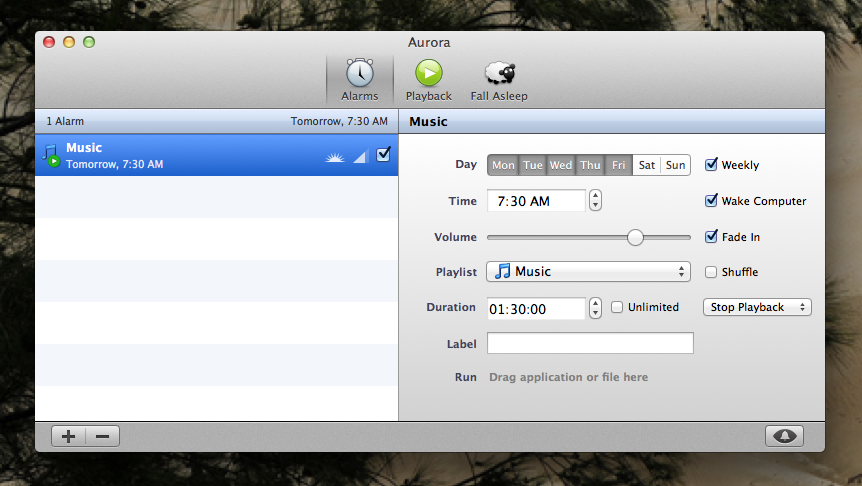The image size is (862, 486).
Task: Click the Duration field 01:30:00
Action: (x=536, y=308)
